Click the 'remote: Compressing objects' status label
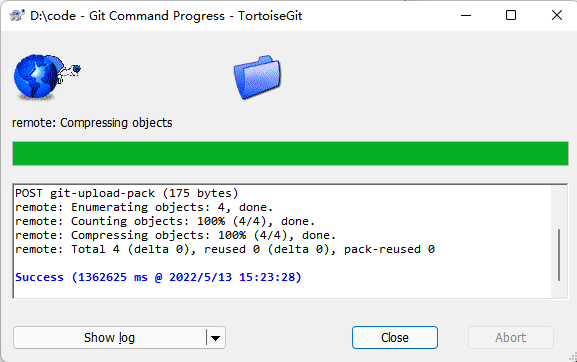This screenshot has width=577, height=362. (x=92, y=123)
